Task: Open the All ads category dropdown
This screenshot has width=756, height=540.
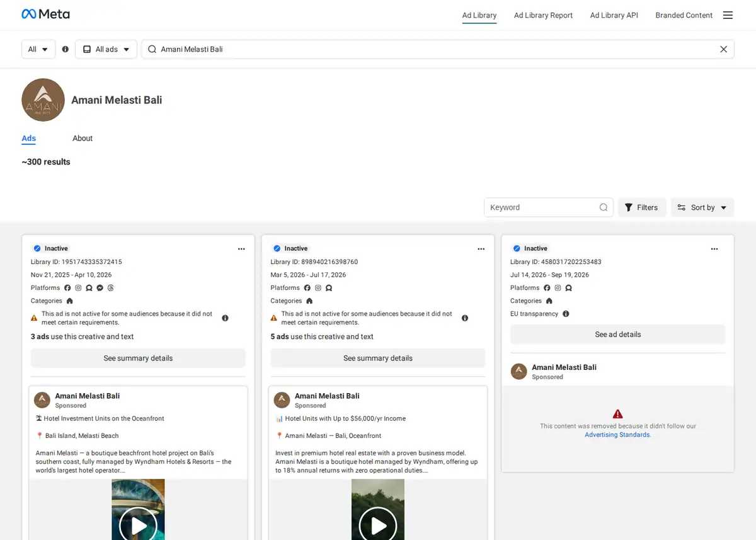Action: pos(106,49)
